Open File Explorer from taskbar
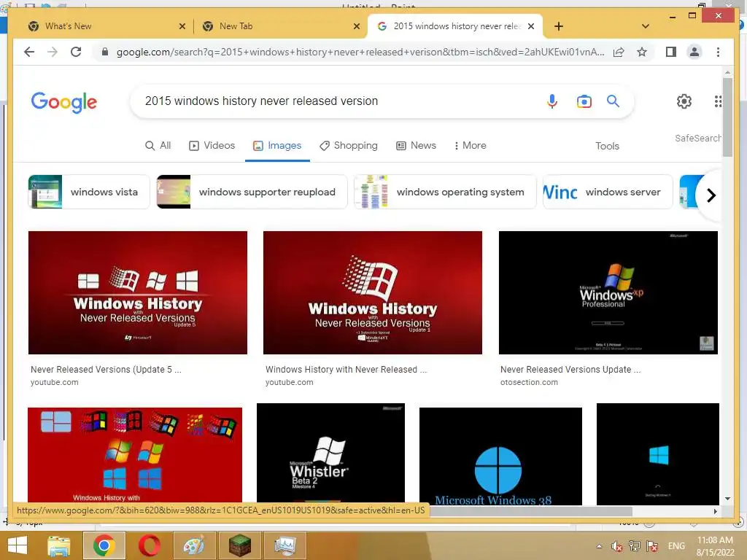The image size is (747, 560). (58, 545)
